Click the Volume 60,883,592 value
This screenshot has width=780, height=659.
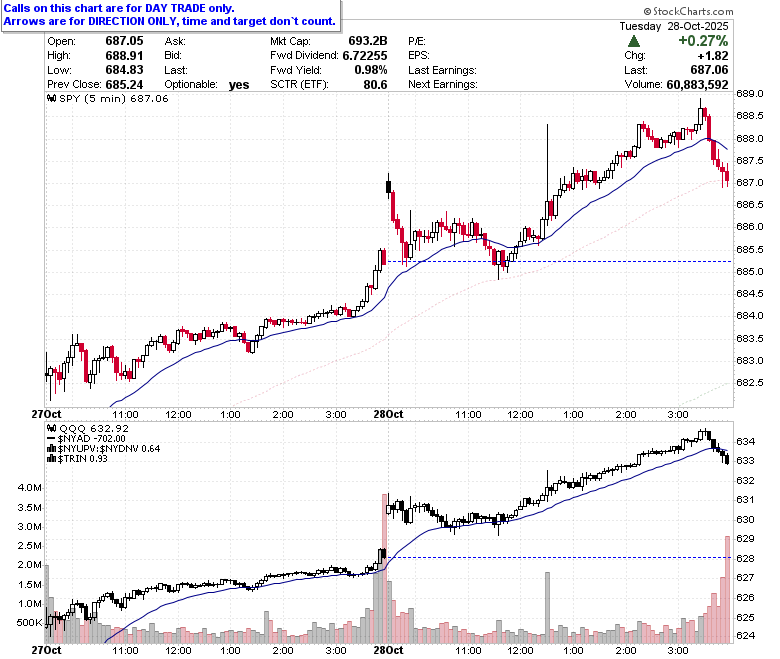(x=697, y=85)
